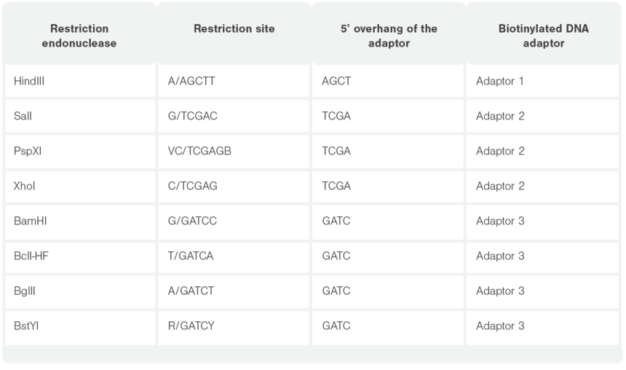Click the HindIII enzyme cell

(x=80, y=81)
